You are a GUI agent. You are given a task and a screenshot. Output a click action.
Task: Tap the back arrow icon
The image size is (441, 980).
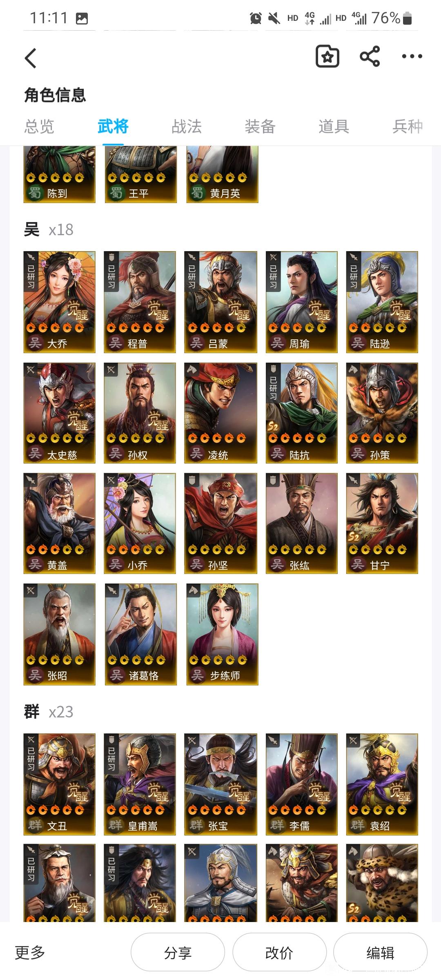[31, 58]
